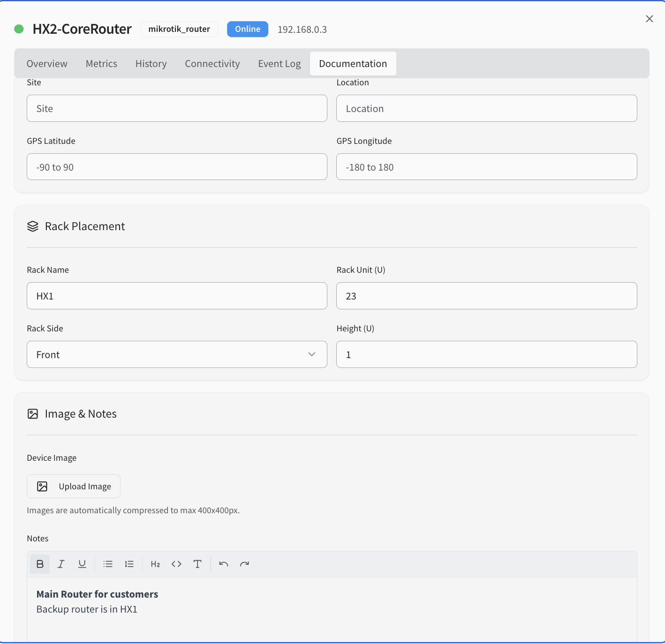Close the HX2-CoreRouter dialog

tap(649, 19)
